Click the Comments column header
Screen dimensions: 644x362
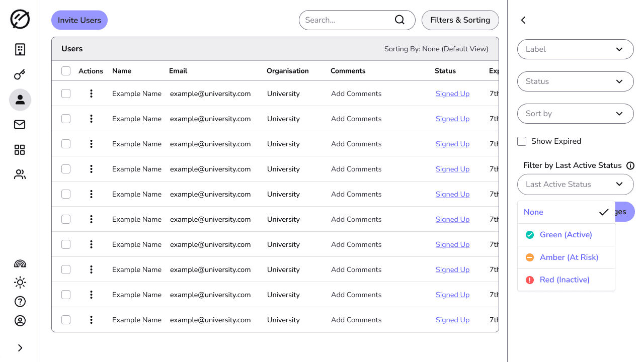click(348, 71)
